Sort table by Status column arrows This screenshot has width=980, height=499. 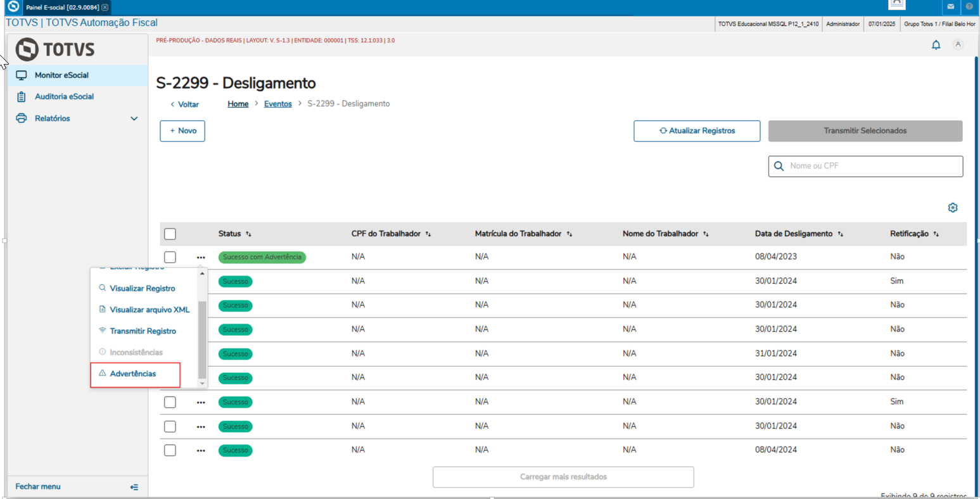click(248, 234)
